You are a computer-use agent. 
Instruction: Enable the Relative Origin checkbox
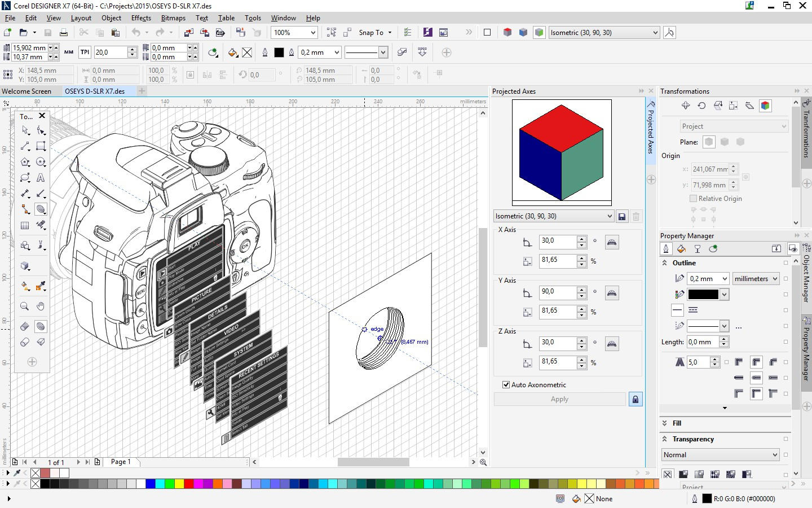693,199
